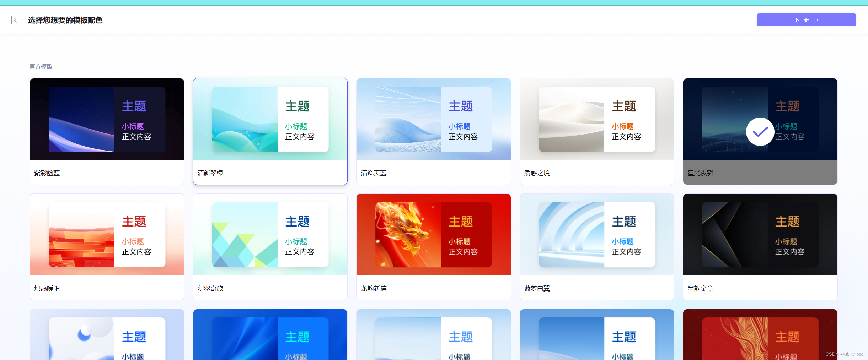Click the 选择您想要的模板配色 page title

click(65, 20)
